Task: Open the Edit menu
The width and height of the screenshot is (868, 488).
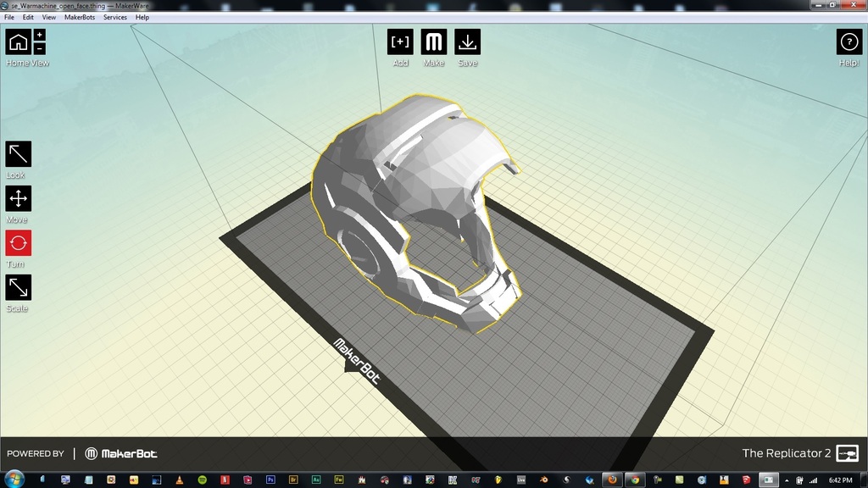Action: coord(29,17)
